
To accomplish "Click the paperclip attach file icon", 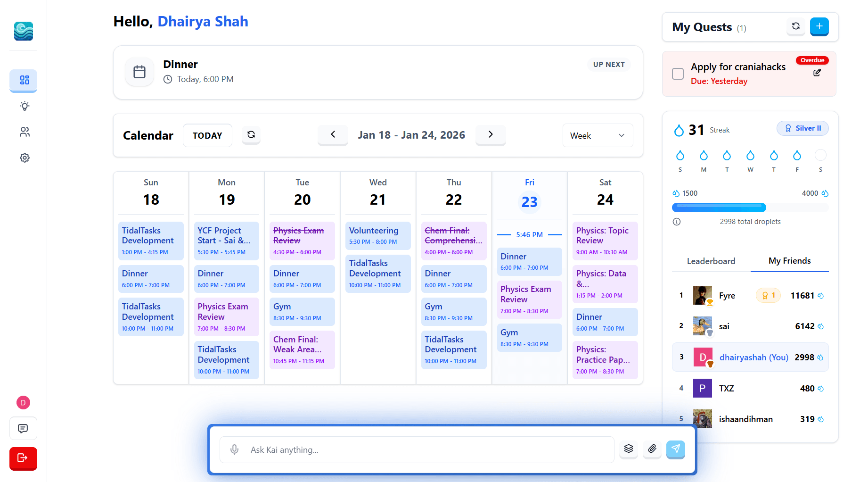I will tap(652, 449).
